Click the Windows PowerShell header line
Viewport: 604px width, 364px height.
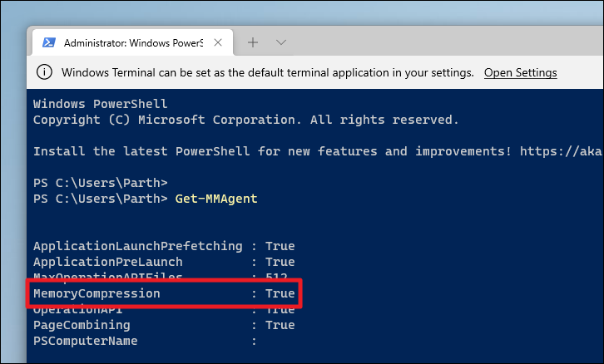click(x=100, y=104)
